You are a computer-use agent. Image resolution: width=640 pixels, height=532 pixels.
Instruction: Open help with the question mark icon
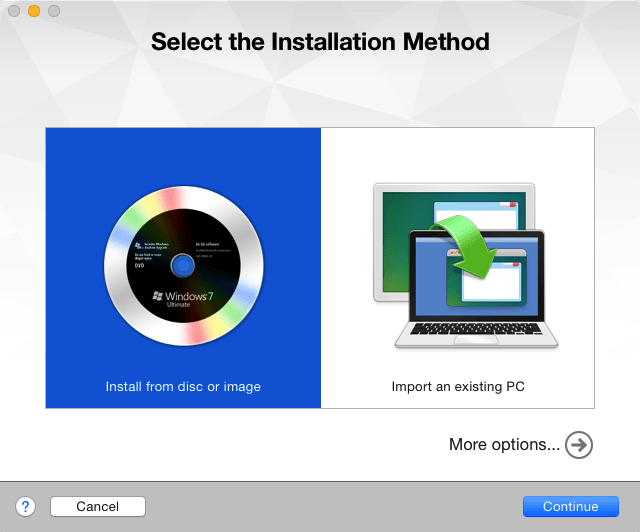(25, 507)
